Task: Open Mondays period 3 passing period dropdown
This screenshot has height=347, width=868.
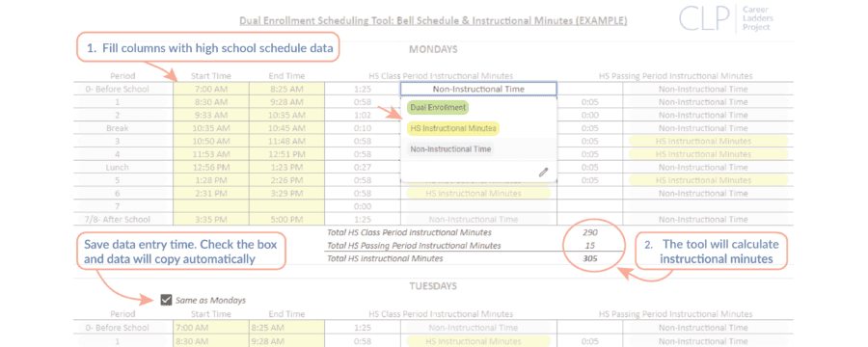Action: tap(708, 141)
